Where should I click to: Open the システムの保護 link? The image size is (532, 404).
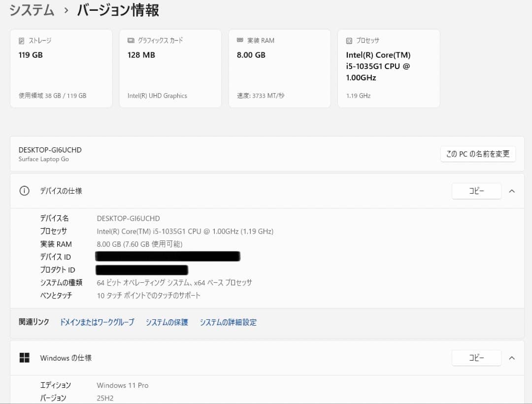coord(167,322)
